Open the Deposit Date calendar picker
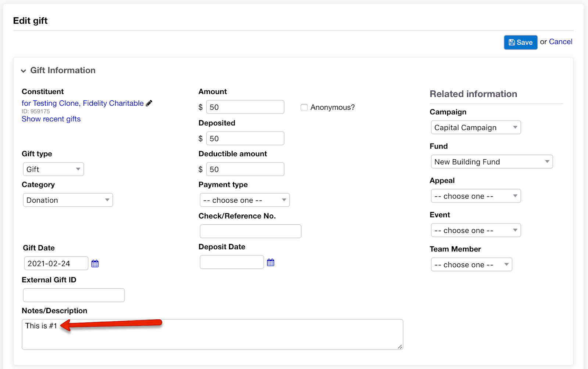 tap(270, 263)
